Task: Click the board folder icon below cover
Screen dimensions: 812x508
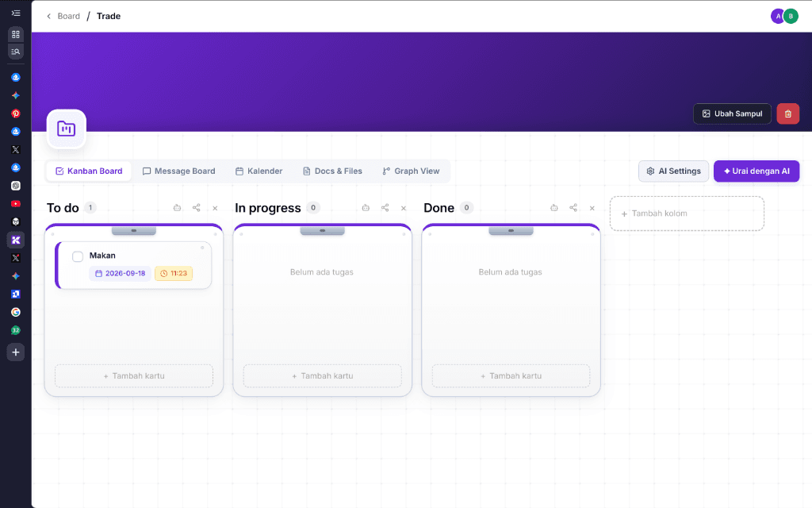Action: pyautogui.click(x=67, y=129)
